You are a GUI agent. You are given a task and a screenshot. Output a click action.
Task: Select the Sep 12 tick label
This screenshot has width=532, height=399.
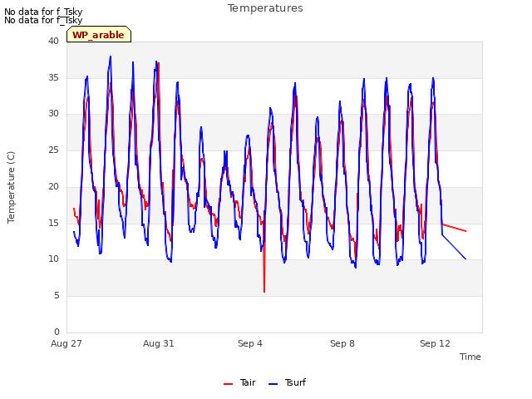[435, 343]
